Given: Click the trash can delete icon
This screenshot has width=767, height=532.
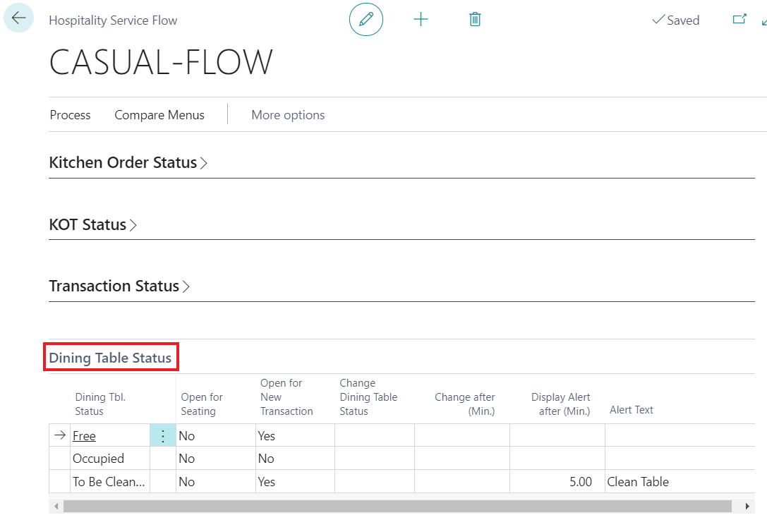Looking at the screenshot, I should (x=475, y=20).
